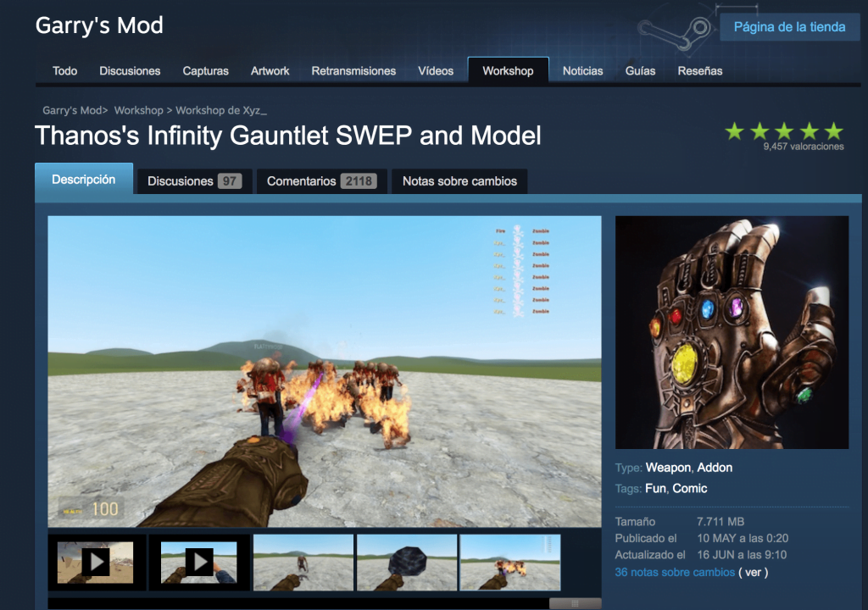Click the Thanos's Infinity Gauntlet SWEP title
The height and width of the screenshot is (610, 868).
pyautogui.click(x=288, y=136)
